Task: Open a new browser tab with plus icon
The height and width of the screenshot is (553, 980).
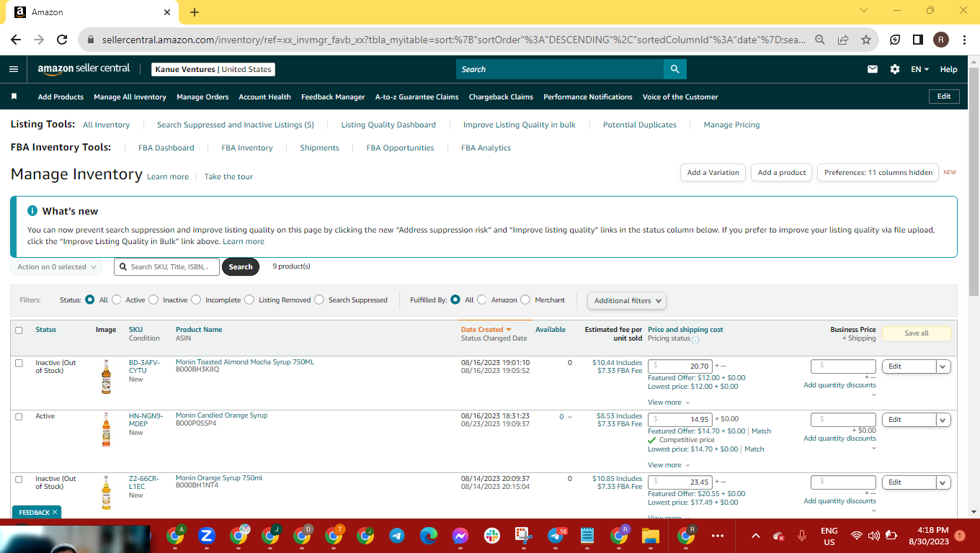Action: (195, 12)
